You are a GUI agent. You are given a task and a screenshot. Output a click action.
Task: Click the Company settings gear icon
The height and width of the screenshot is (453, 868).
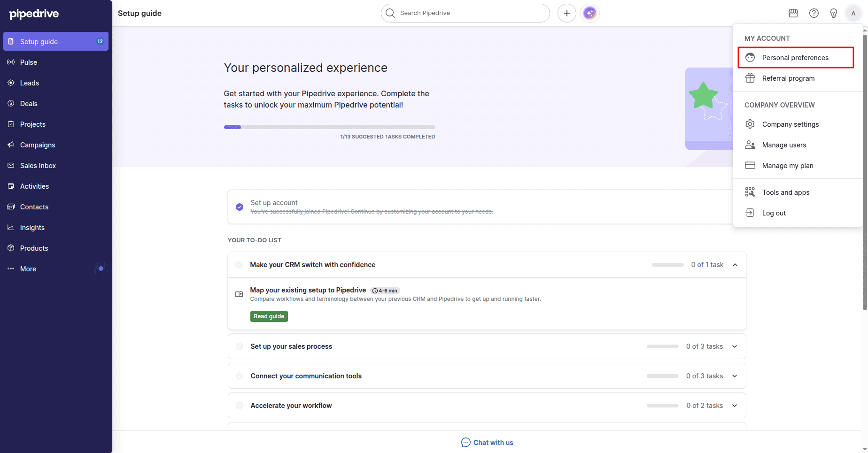(750, 124)
